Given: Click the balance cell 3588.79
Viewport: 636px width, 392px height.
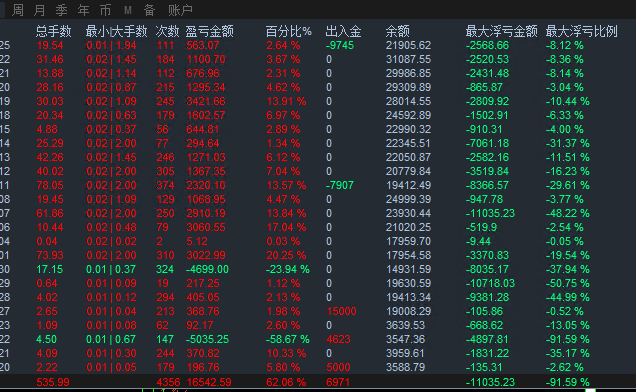Looking at the screenshot, I should [406, 367].
